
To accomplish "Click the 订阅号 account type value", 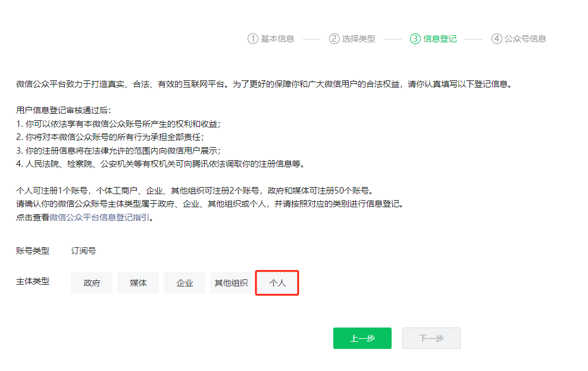I will [84, 251].
